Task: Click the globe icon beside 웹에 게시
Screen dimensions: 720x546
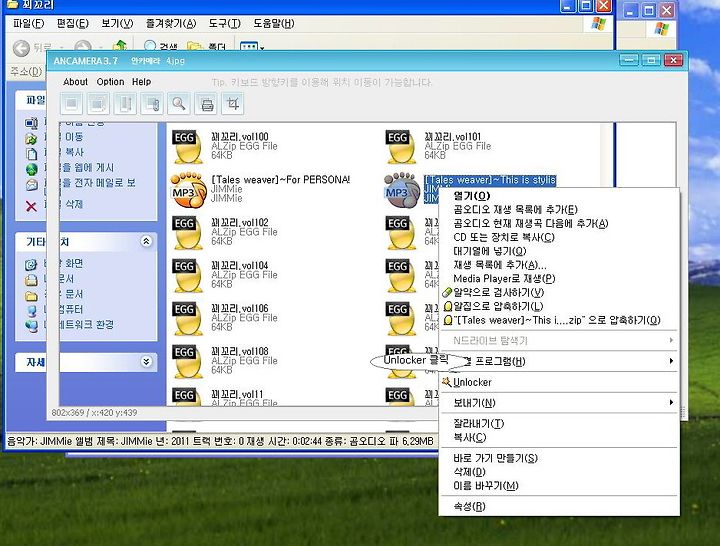Action: tap(31, 169)
